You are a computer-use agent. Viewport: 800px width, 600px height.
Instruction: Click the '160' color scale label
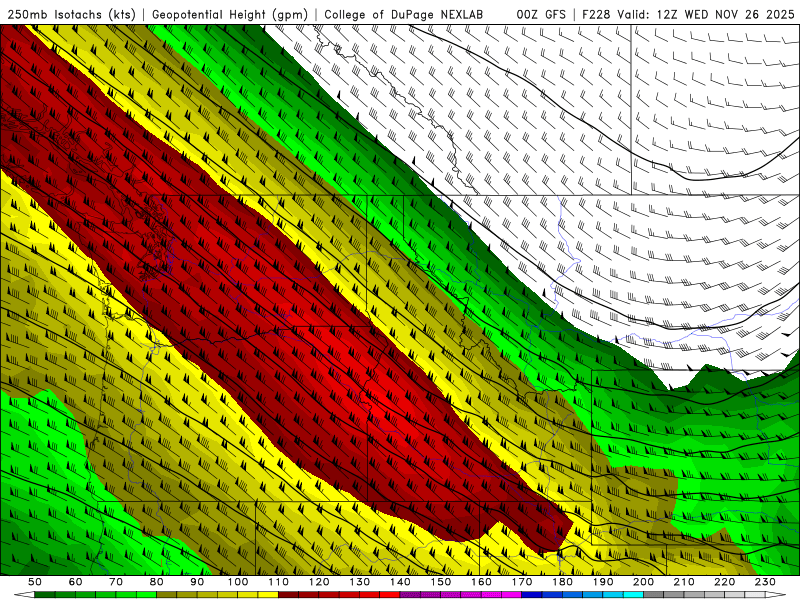point(481,582)
